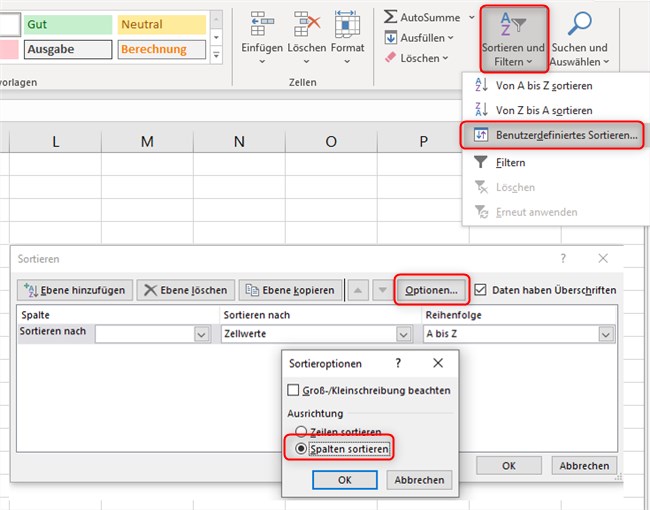
Task: Select column L header
Action: pyautogui.click(x=55, y=141)
